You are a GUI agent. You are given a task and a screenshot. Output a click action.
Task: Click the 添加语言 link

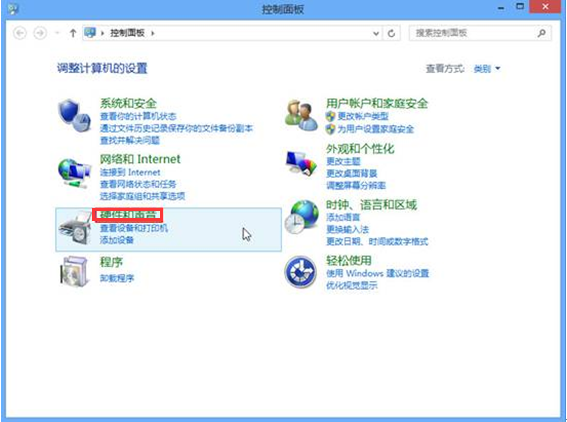(343, 217)
